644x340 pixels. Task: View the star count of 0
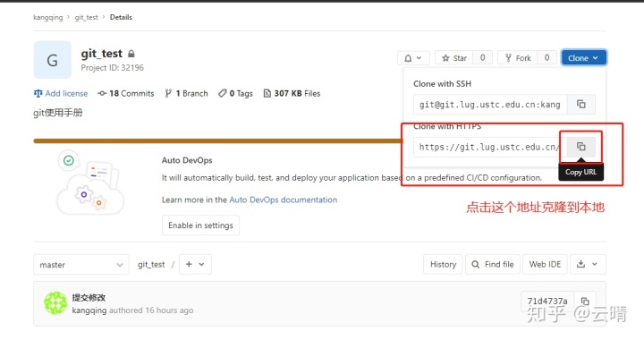pos(483,58)
